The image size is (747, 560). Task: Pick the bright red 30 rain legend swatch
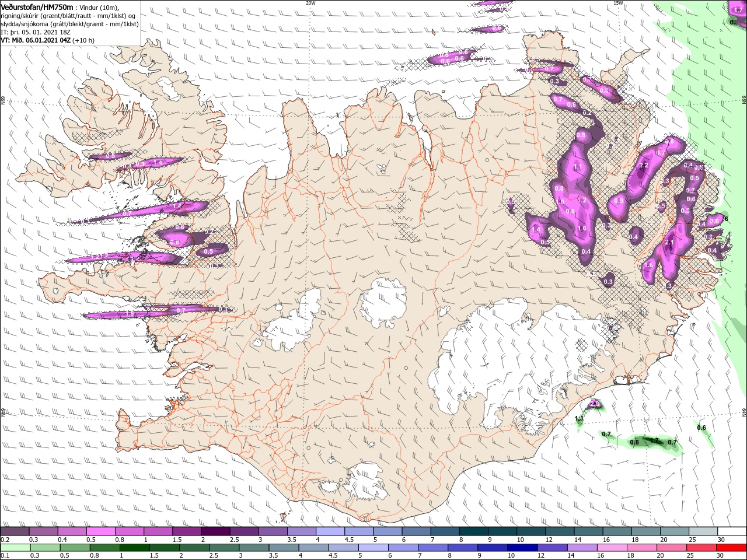[731, 548]
